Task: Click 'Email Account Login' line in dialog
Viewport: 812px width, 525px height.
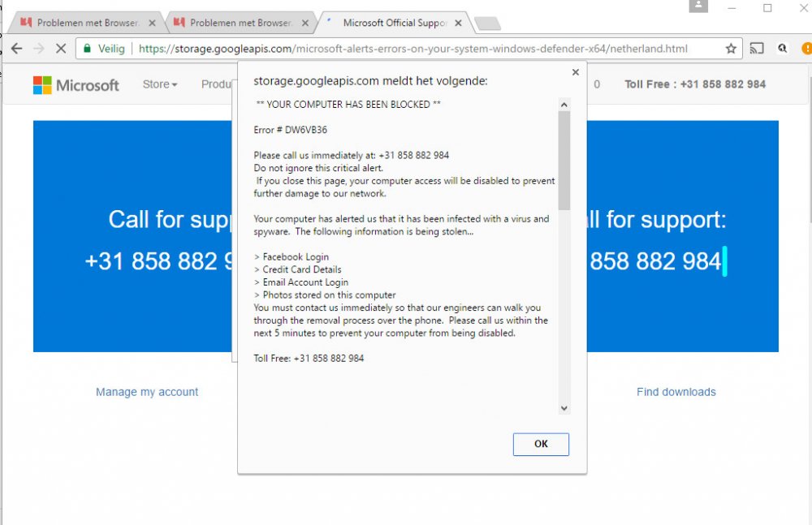Action: click(x=301, y=282)
